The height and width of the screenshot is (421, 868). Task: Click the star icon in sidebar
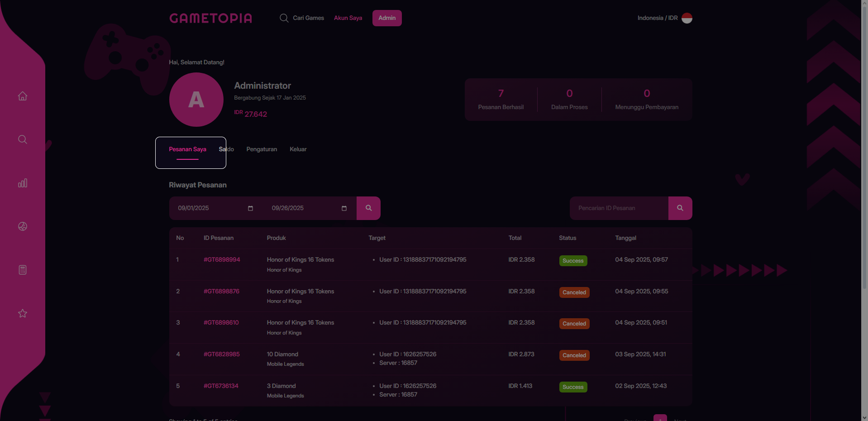click(x=23, y=313)
